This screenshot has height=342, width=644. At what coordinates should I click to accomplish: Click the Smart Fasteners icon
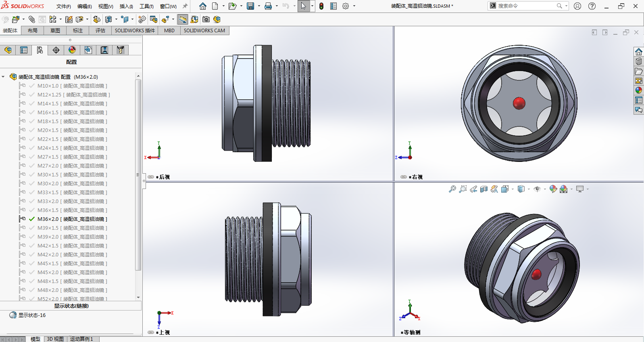[x=69, y=19]
